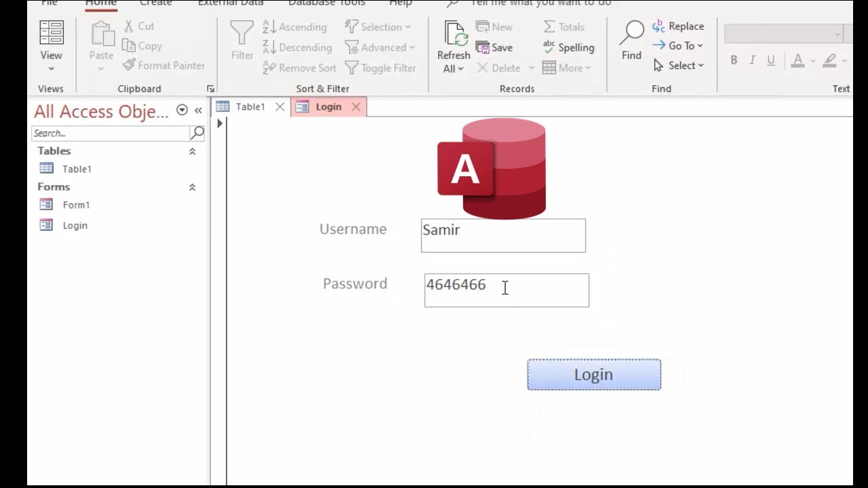
Task: Click the Copy command
Action: tap(142, 46)
